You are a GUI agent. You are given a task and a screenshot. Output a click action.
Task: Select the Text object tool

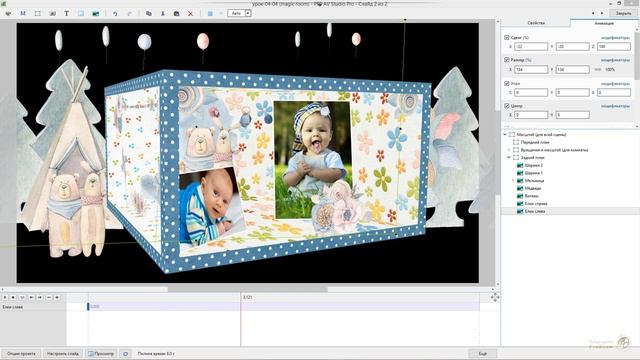[67, 13]
